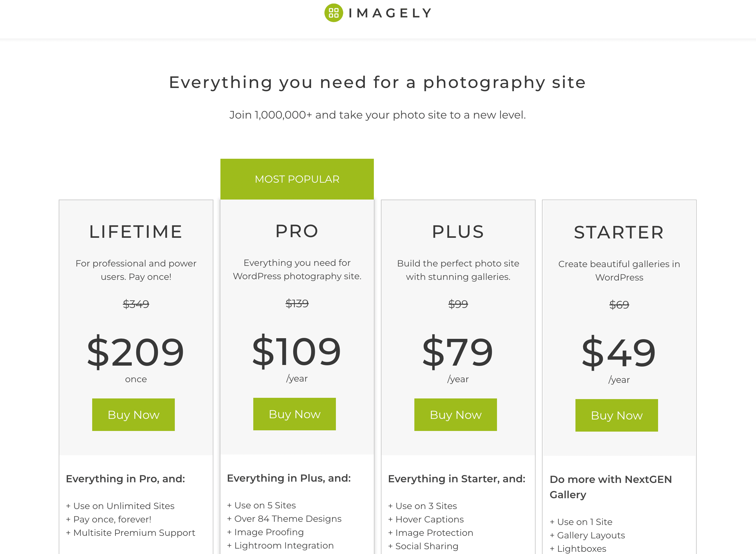Click Buy Now under the Lifetime plan
This screenshot has height=554, width=756.
pyautogui.click(x=133, y=414)
